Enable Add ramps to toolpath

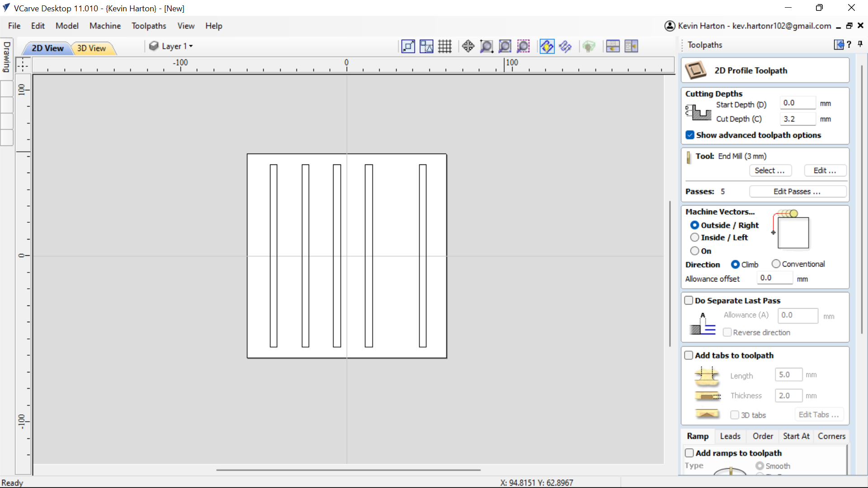(x=689, y=453)
